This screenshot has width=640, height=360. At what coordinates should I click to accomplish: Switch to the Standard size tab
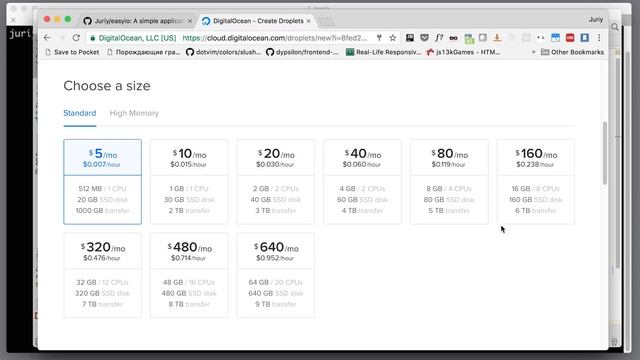[x=80, y=113]
